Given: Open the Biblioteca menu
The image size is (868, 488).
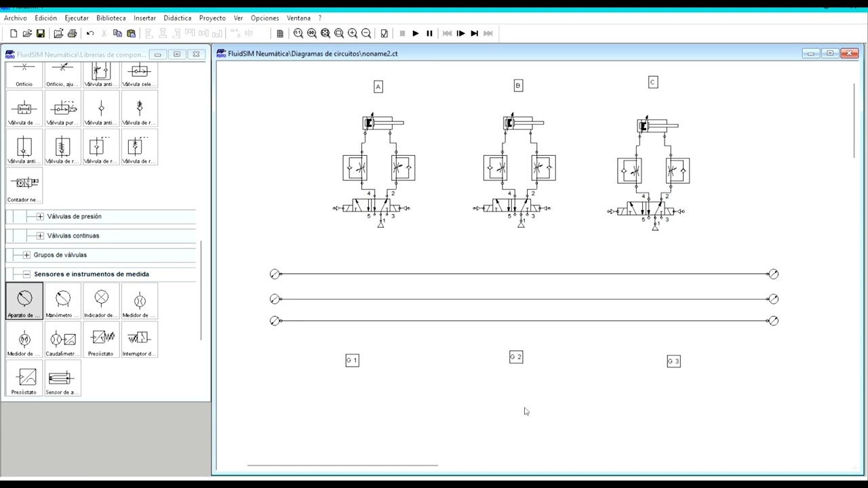Looking at the screenshot, I should point(111,18).
